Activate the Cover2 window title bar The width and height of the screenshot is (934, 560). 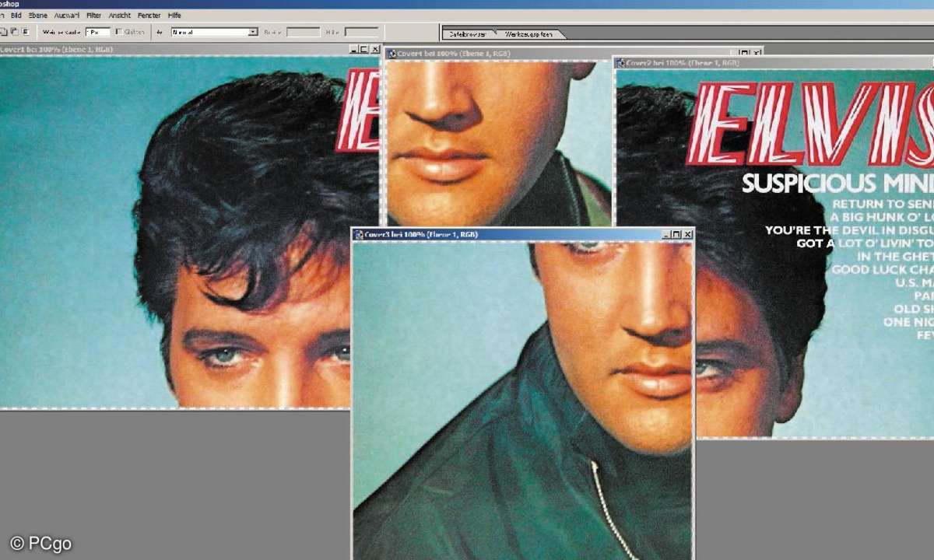coord(774,62)
